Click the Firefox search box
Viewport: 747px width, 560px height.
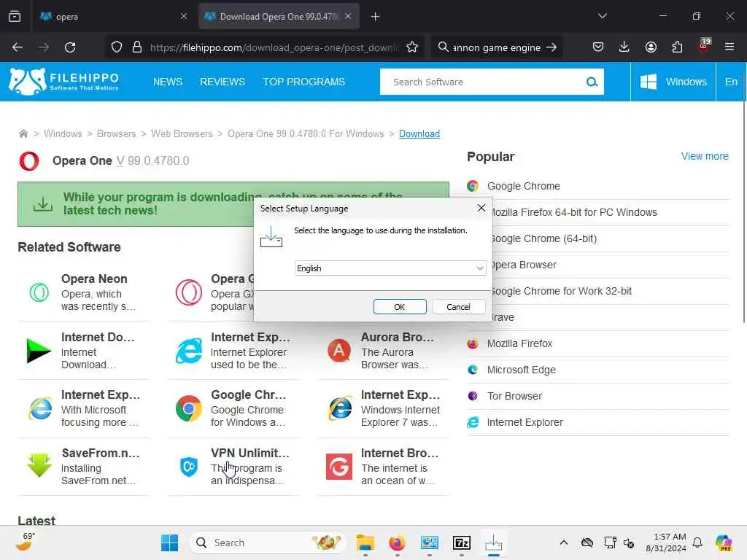497,47
